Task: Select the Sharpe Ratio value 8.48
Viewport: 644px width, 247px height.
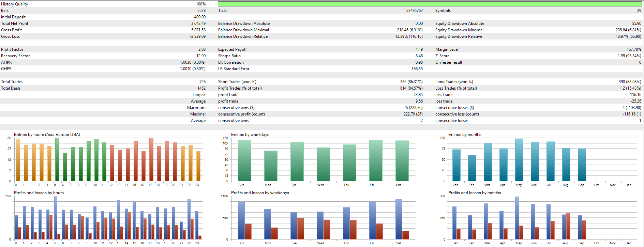Action: pos(419,56)
